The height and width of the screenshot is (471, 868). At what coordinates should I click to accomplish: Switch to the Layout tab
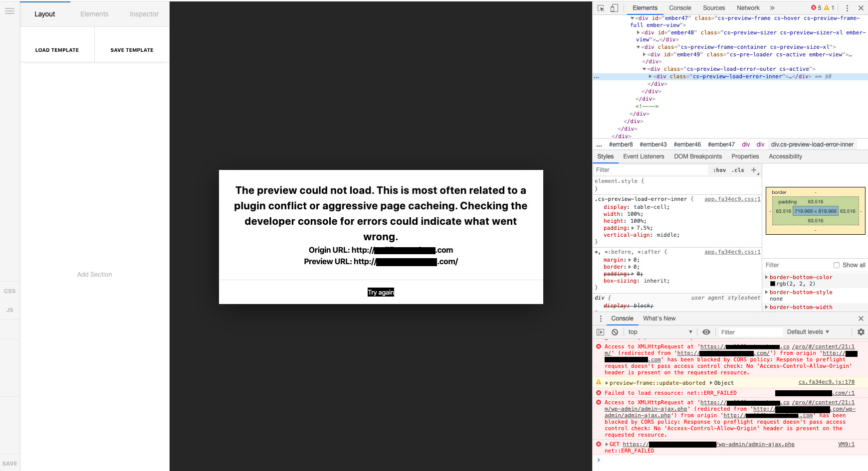point(45,14)
